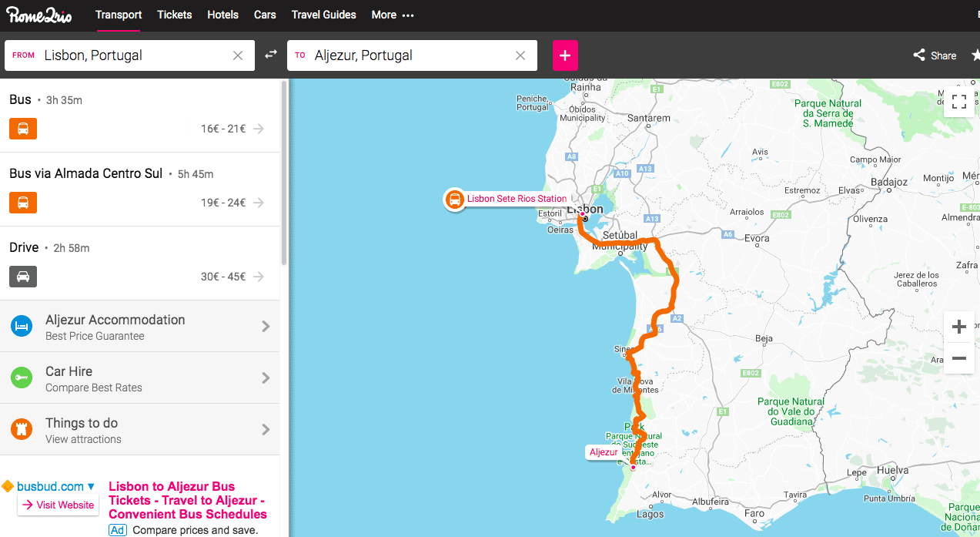
Task: Clear the Aljezur, Portugal destination field
Action: (520, 55)
